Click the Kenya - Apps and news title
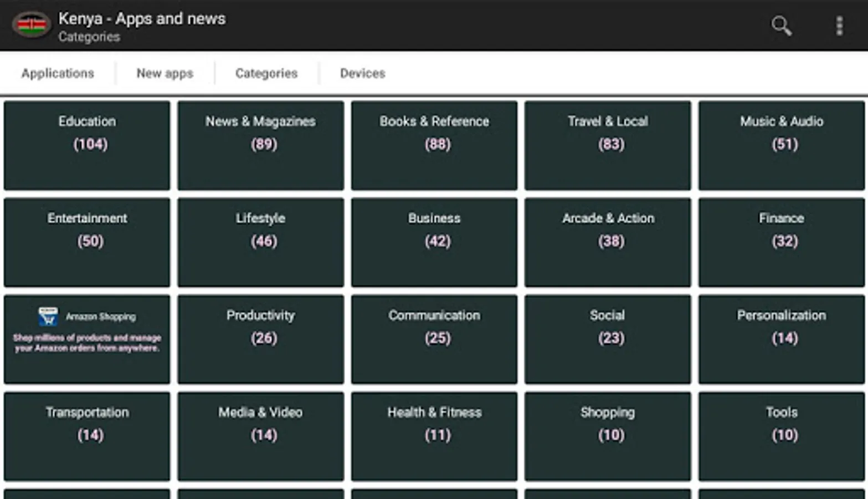868x499 pixels. (x=142, y=18)
